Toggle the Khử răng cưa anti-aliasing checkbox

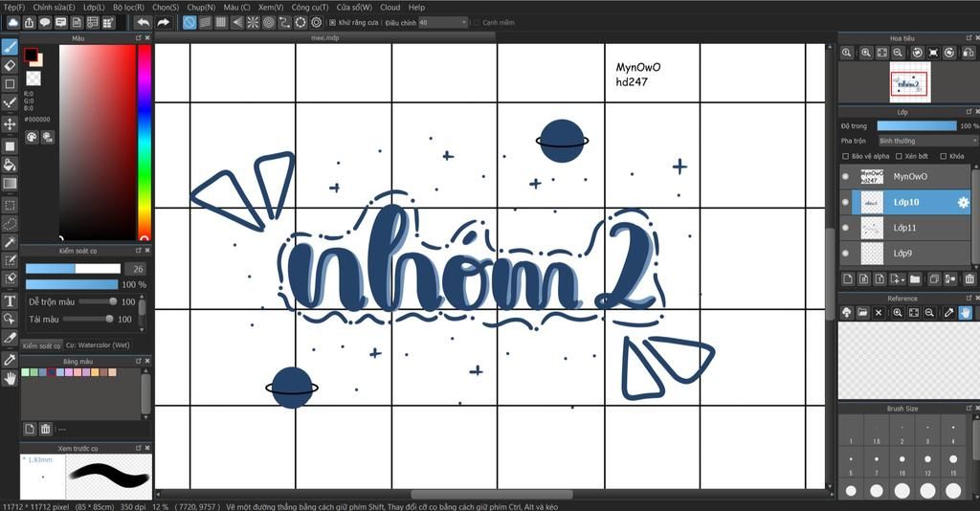coord(332,23)
